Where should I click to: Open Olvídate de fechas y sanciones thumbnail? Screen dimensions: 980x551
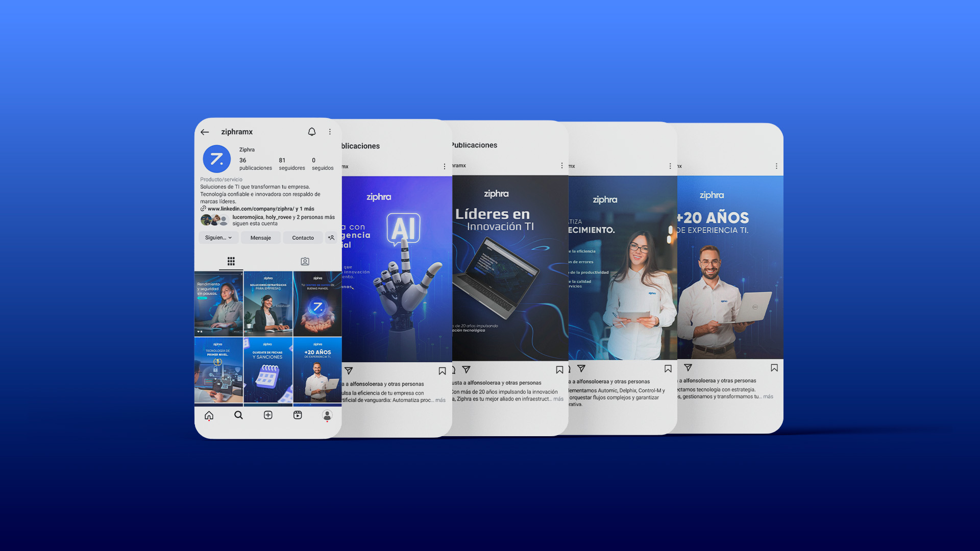coord(268,370)
